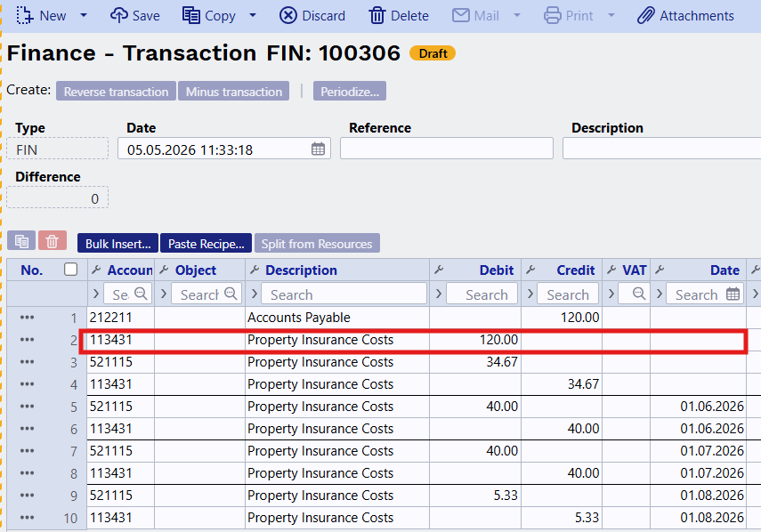This screenshot has height=532, width=761.
Task: Expand the Copy button dropdown arrow
Action: 253,15
